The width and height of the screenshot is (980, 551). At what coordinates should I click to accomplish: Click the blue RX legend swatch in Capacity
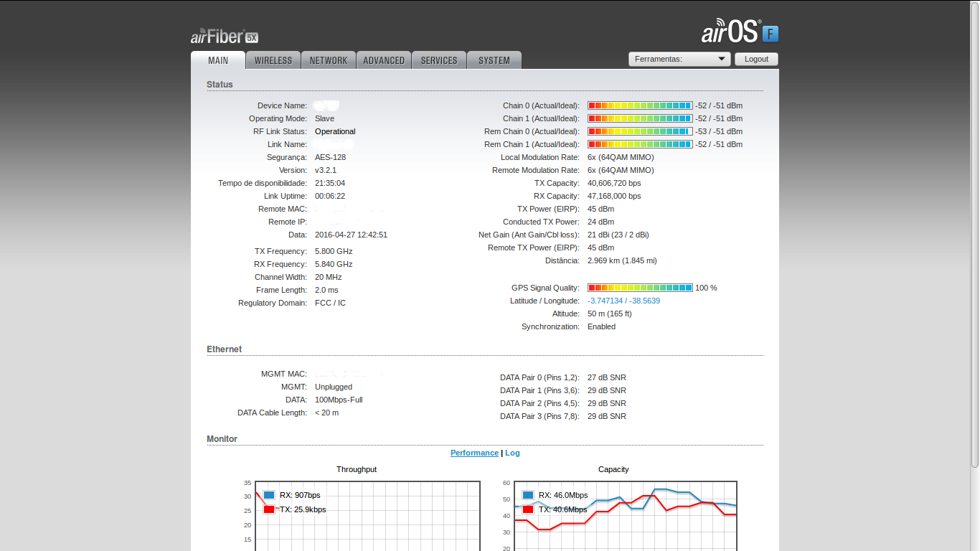(x=528, y=495)
